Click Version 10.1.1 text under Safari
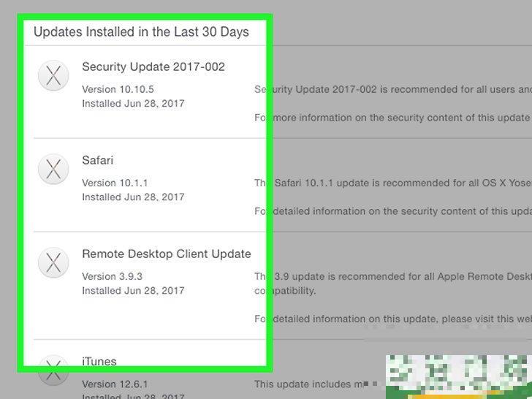532x399 pixels. tap(115, 183)
